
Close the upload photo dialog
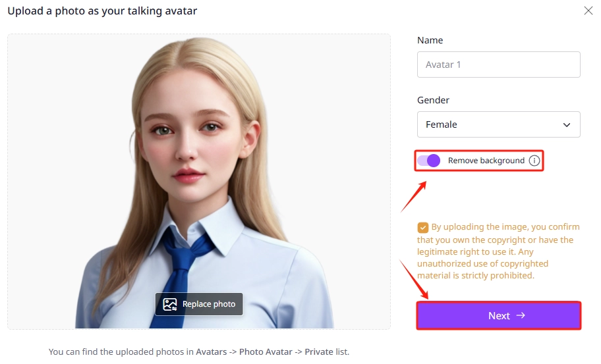click(x=588, y=11)
